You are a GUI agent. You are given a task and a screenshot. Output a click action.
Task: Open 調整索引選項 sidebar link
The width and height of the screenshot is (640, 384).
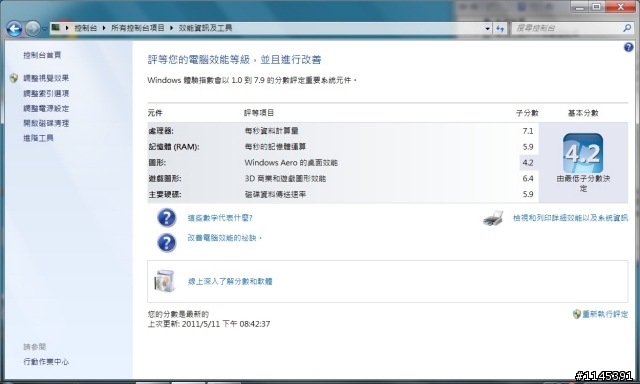(x=46, y=93)
